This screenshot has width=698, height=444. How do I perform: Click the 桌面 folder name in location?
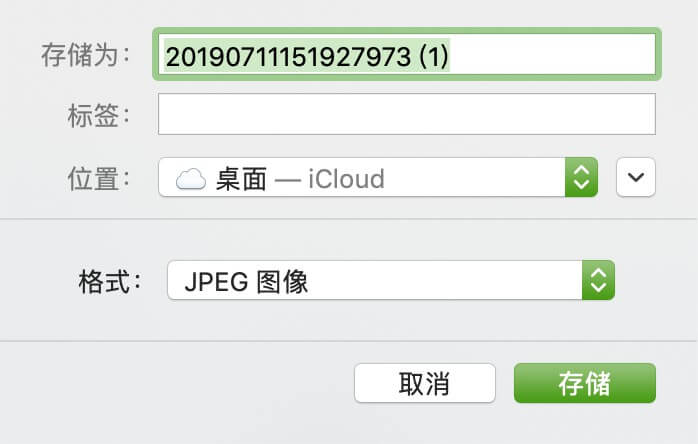pyautogui.click(x=241, y=179)
